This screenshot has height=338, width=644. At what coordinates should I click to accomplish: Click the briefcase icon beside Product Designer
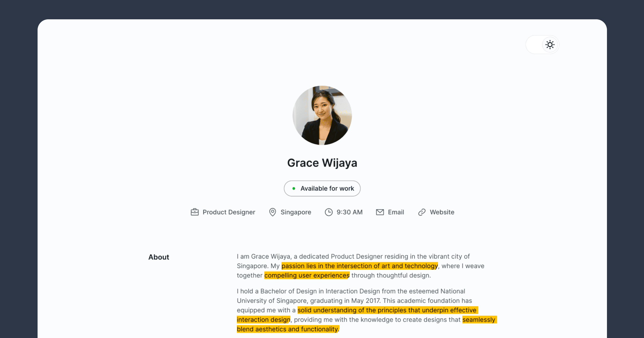tap(195, 212)
